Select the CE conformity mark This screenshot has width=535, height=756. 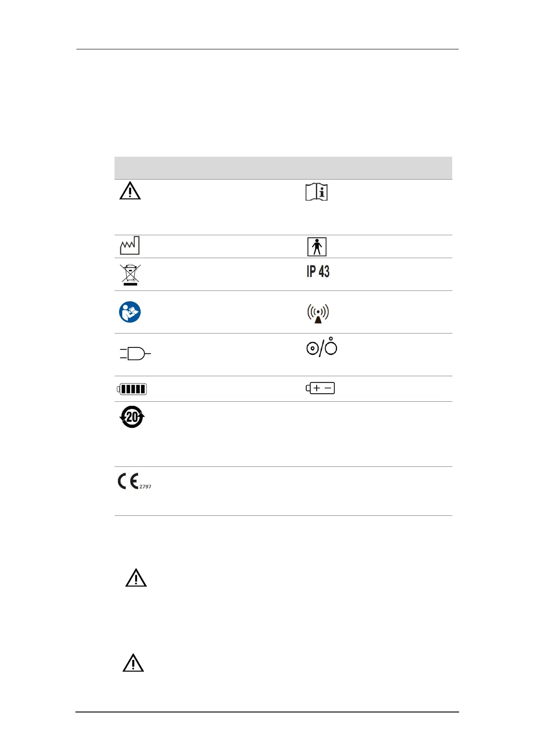pyautogui.click(x=128, y=481)
